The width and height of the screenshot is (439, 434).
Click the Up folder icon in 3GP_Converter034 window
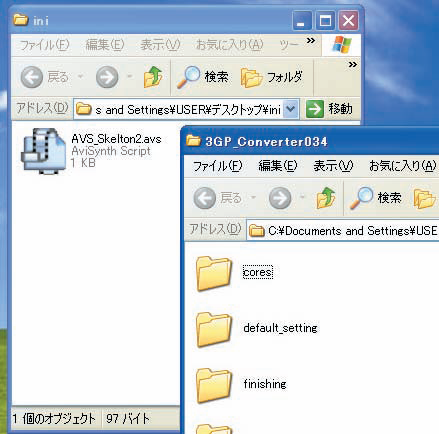326,198
